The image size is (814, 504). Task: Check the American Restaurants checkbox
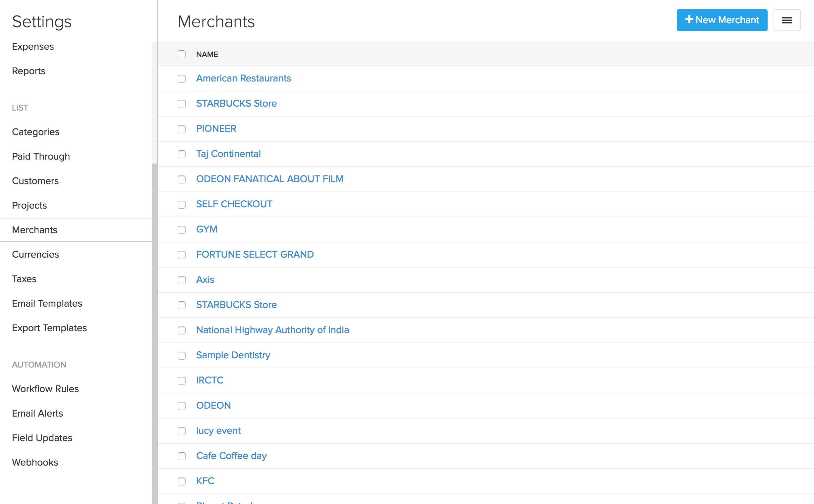point(182,79)
